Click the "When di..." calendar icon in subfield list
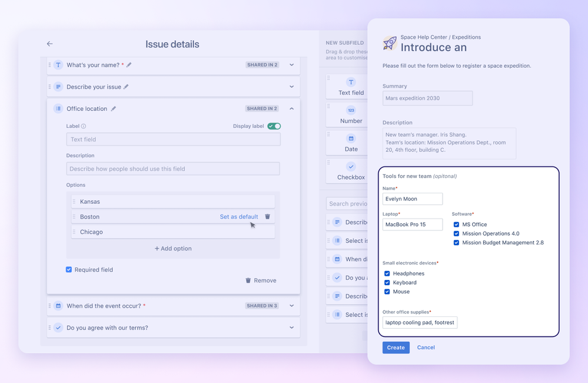 [x=337, y=259]
